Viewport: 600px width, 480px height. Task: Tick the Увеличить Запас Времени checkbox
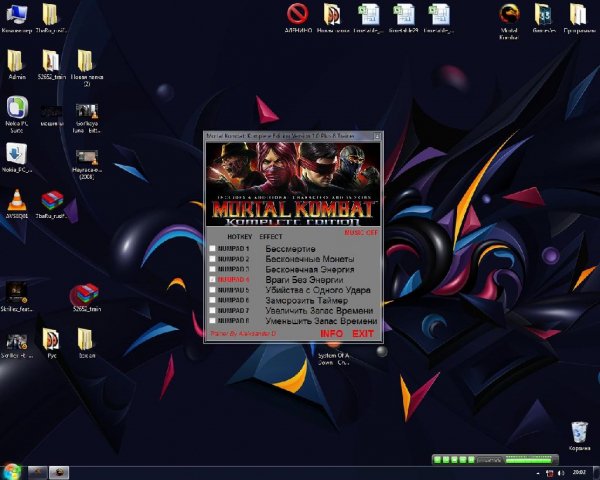tap(212, 310)
